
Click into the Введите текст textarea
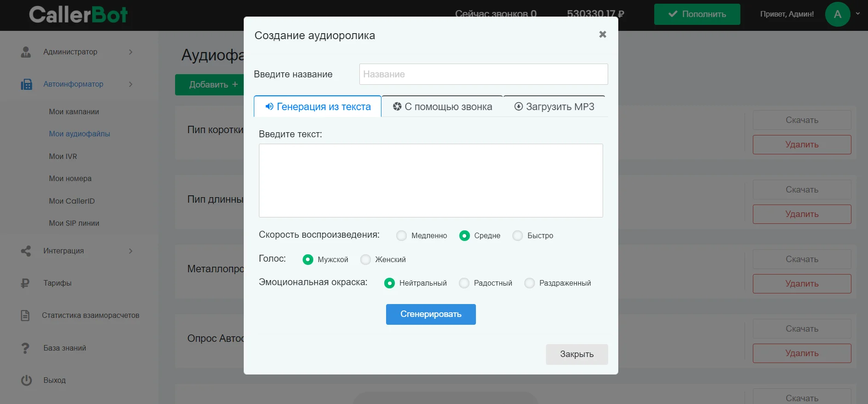(x=431, y=181)
